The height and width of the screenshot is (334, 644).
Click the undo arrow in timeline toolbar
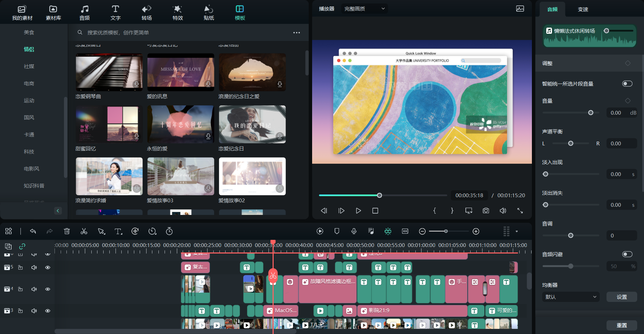33,231
